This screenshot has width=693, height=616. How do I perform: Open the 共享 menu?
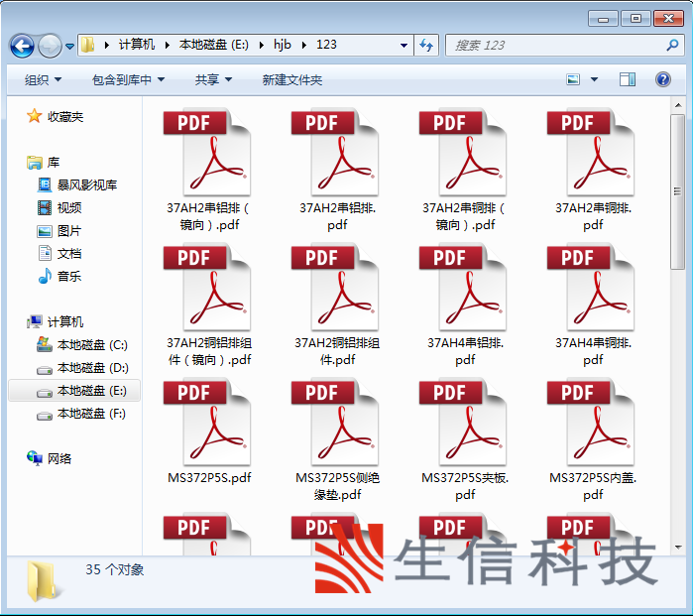coord(213,80)
